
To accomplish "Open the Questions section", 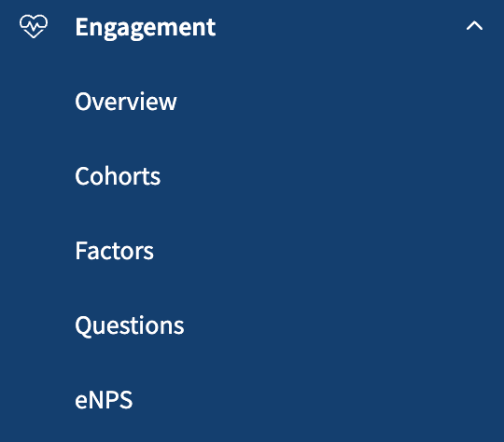I will click(x=130, y=325).
